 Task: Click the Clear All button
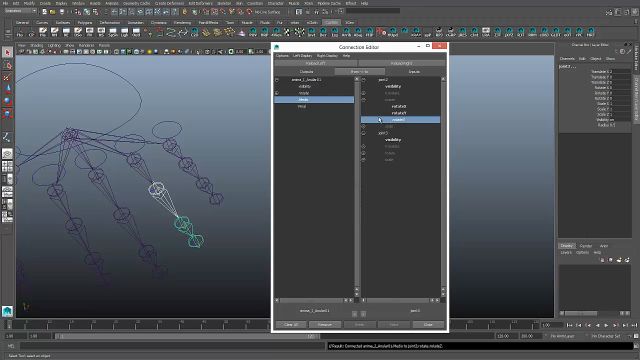(291, 324)
